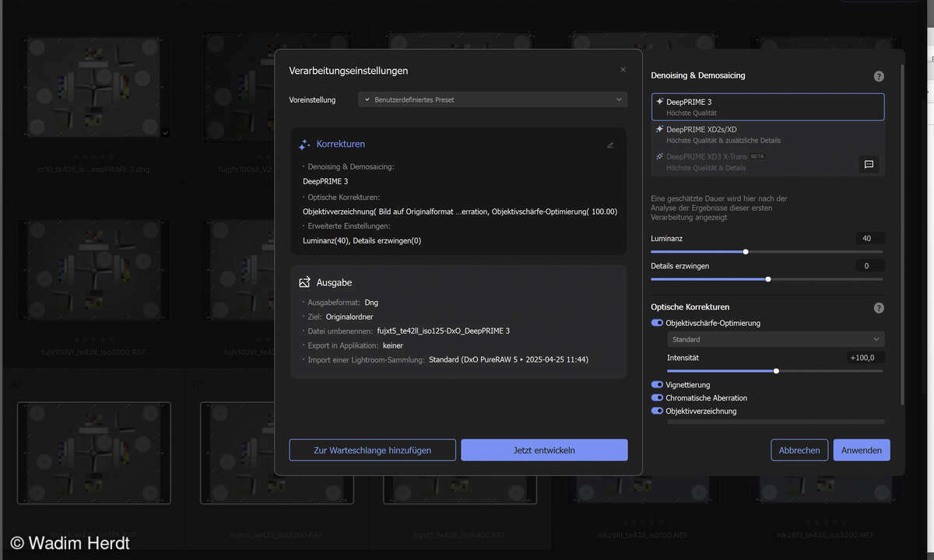Click the Luminanz(40), Details erzwingen(0) summary
This screenshot has width=934, height=560.
coord(362,241)
